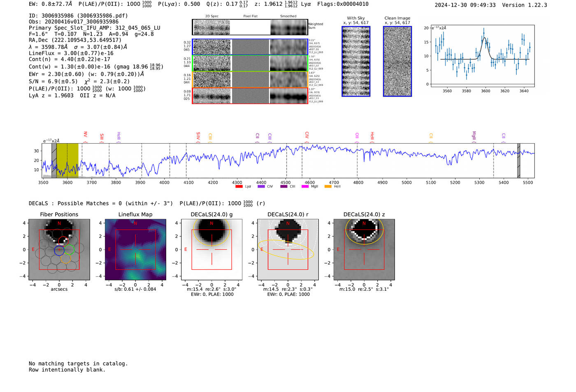
Task: Click the With Sky fiber image
Action: click(356, 61)
